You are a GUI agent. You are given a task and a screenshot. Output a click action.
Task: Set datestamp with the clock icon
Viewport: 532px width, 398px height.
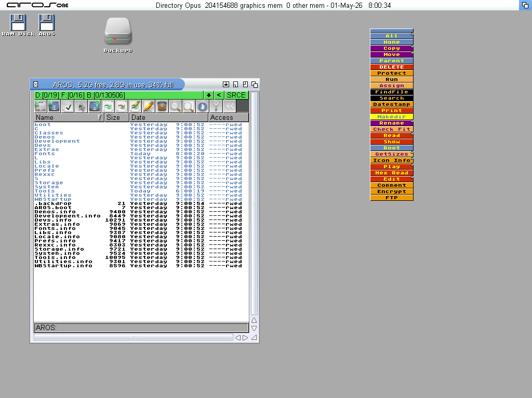(x=202, y=106)
